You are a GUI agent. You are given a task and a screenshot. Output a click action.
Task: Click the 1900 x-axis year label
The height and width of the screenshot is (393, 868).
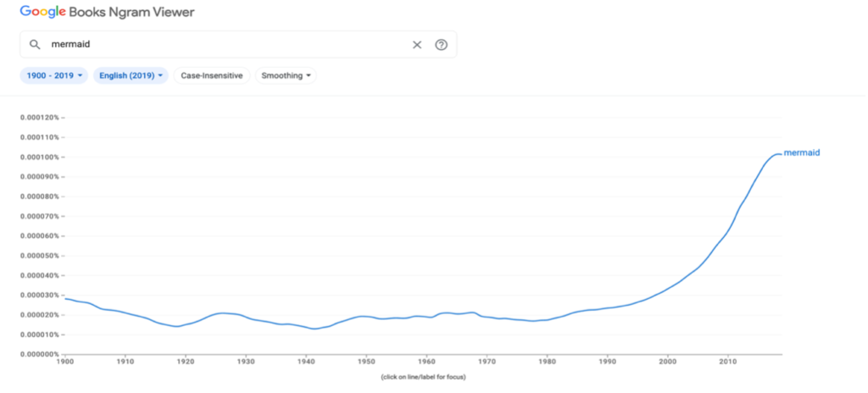(65, 363)
